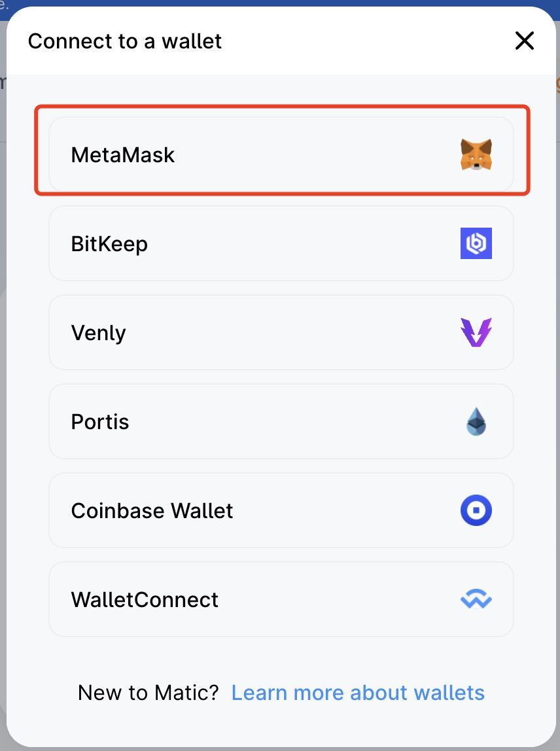Click the Portis droplet logo
This screenshot has height=751, width=560.
476,421
